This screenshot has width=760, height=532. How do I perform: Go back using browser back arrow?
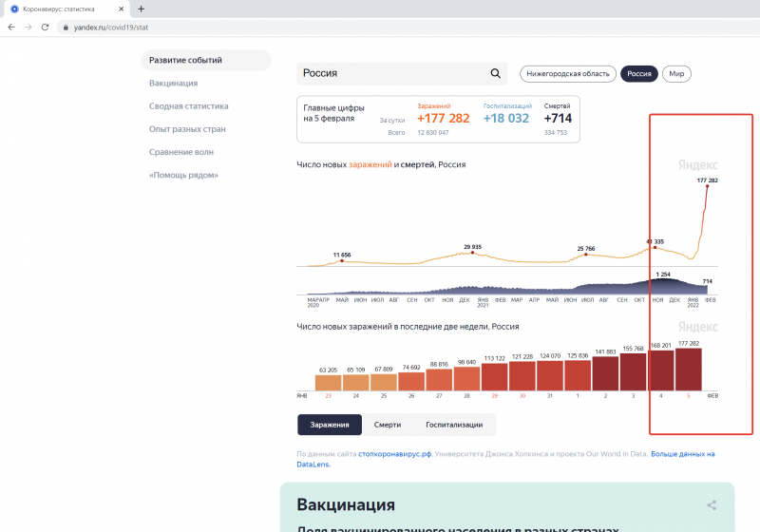pyautogui.click(x=11, y=28)
